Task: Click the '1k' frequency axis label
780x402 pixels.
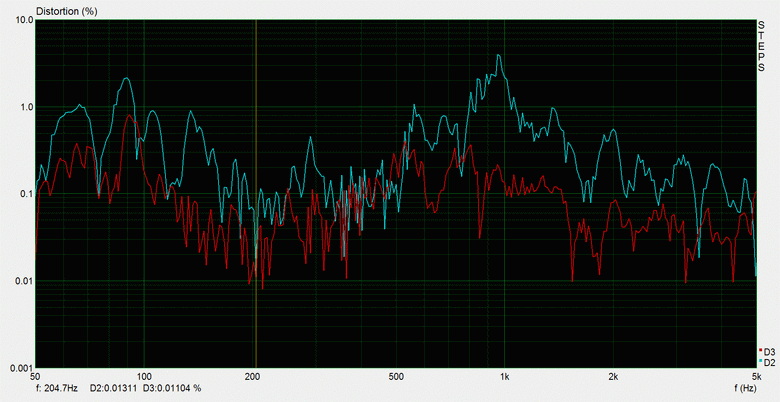Action: click(505, 377)
